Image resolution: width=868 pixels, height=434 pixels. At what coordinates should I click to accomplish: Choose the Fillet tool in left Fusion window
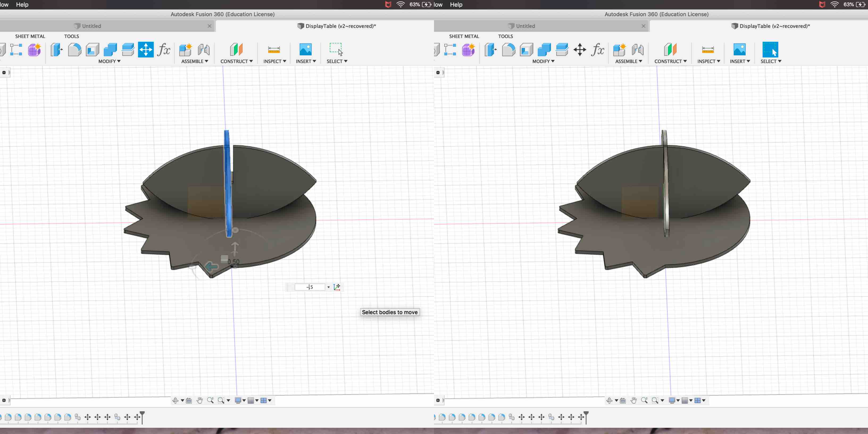tap(74, 50)
